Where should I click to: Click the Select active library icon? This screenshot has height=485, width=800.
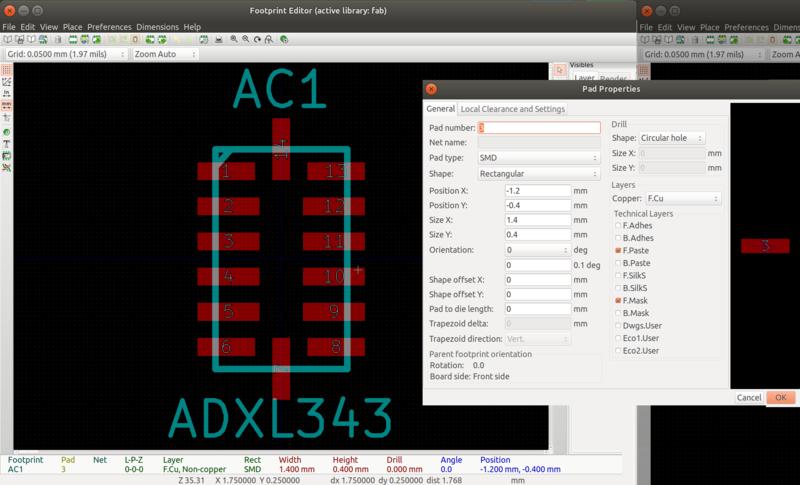pos(7,39)
